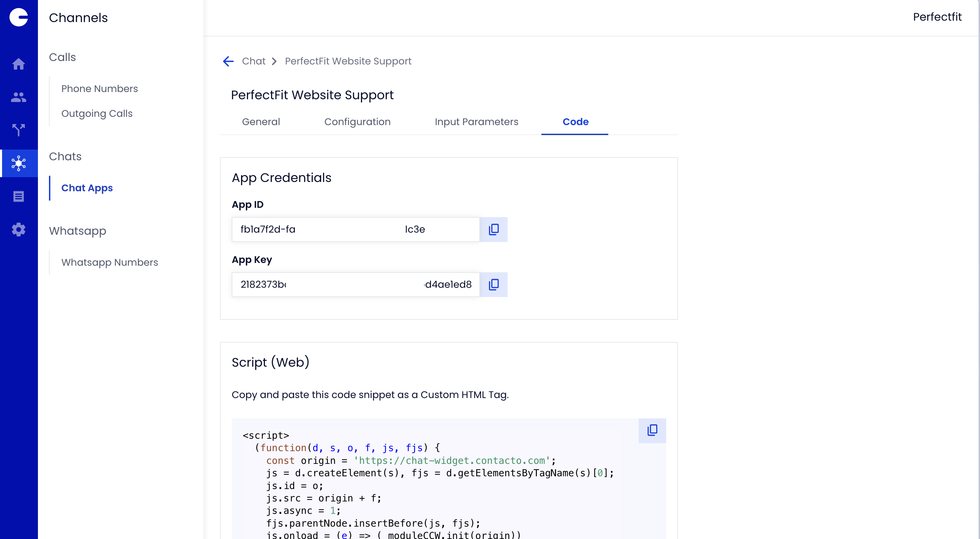Open the Settings gear sidebar icon
Screen dimensions: 980x539
tap(19, 230)
